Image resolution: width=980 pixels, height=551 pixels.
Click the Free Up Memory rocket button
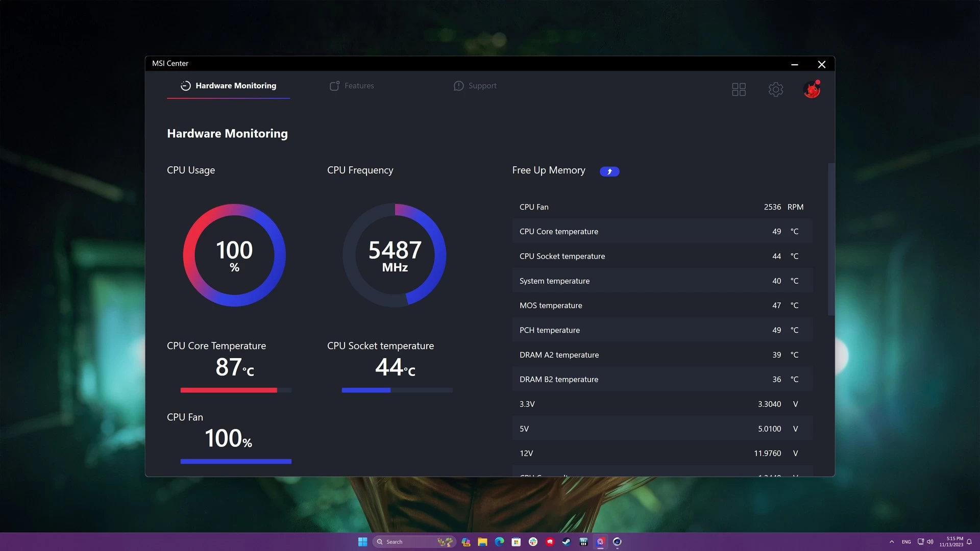(609, 171)
